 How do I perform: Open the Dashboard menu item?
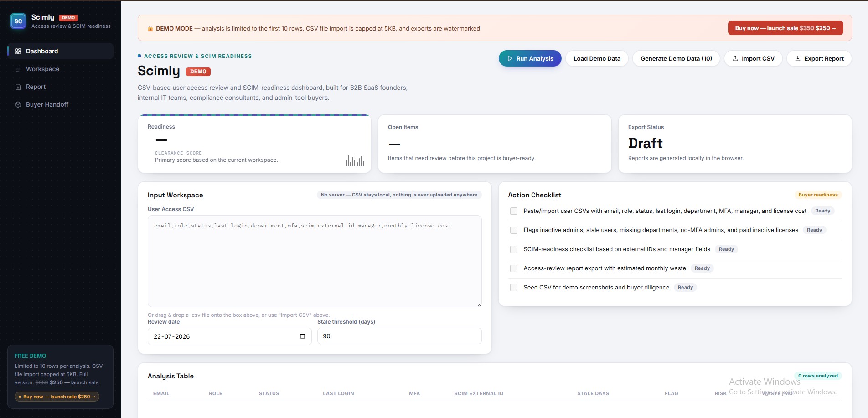click(x=60, y=51)
